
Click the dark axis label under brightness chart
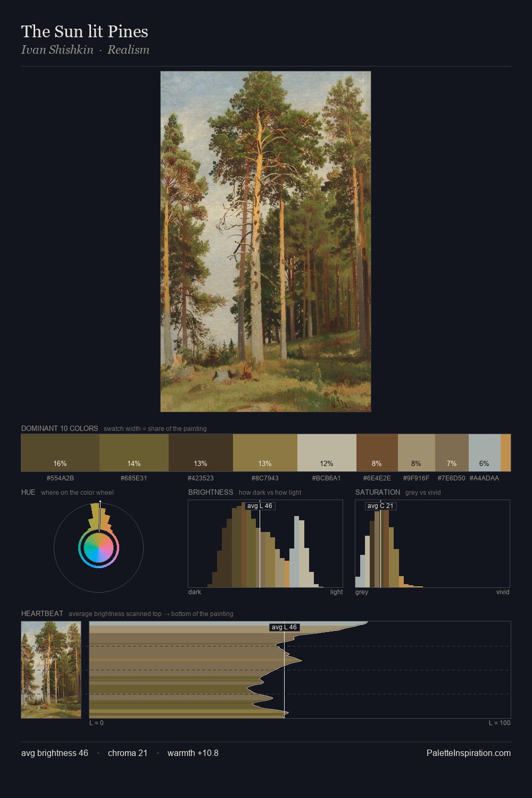pyautogui.click(x=195, y=592)
